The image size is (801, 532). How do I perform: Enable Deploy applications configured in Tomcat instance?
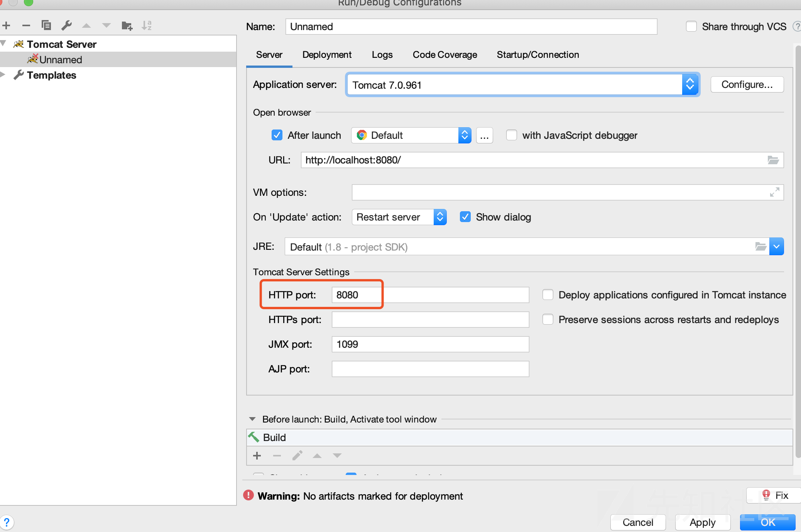point(548,295)
